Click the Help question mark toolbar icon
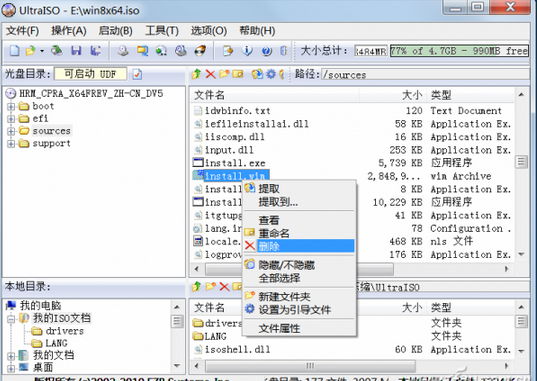This screenshot has width=537, height=381. 266,51
